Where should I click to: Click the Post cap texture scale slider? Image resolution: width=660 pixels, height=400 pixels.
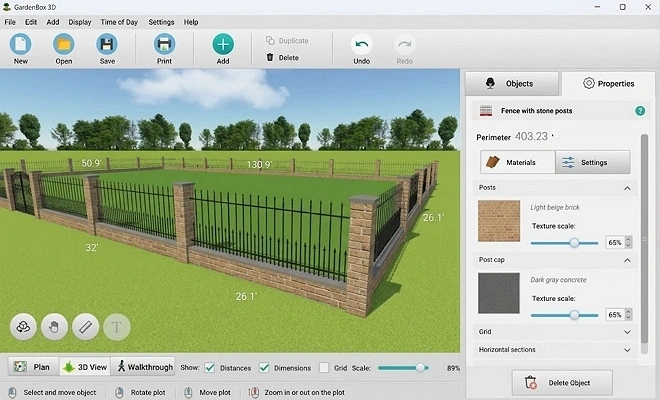(564, 315)
